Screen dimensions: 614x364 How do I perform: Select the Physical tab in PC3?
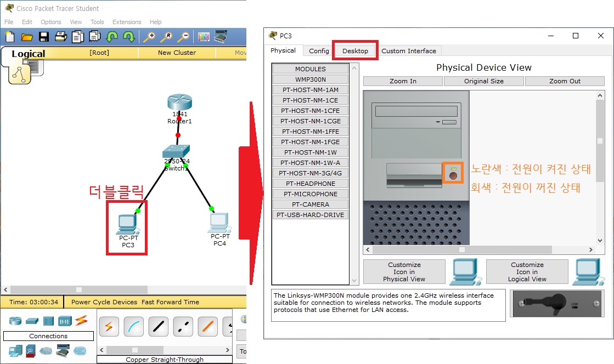point(283,50)
